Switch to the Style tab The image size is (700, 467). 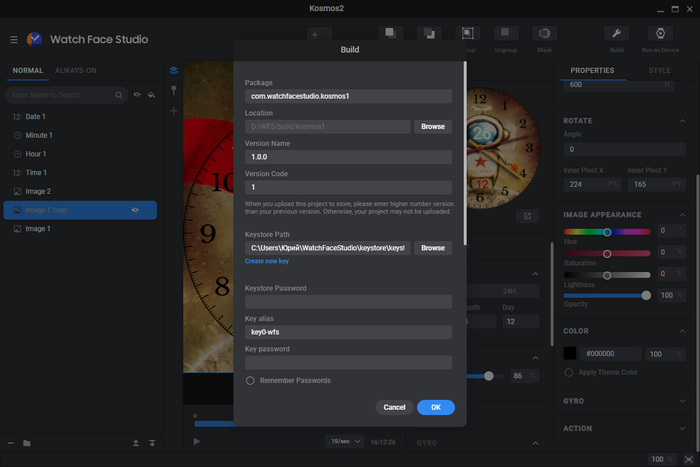click(x=659, y=71)
